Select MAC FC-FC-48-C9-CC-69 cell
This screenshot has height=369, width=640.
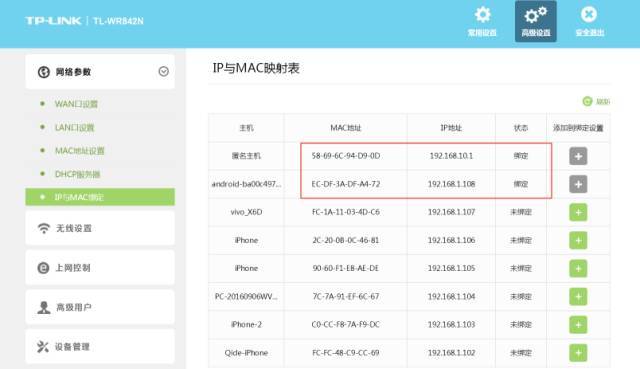(346, 353)
